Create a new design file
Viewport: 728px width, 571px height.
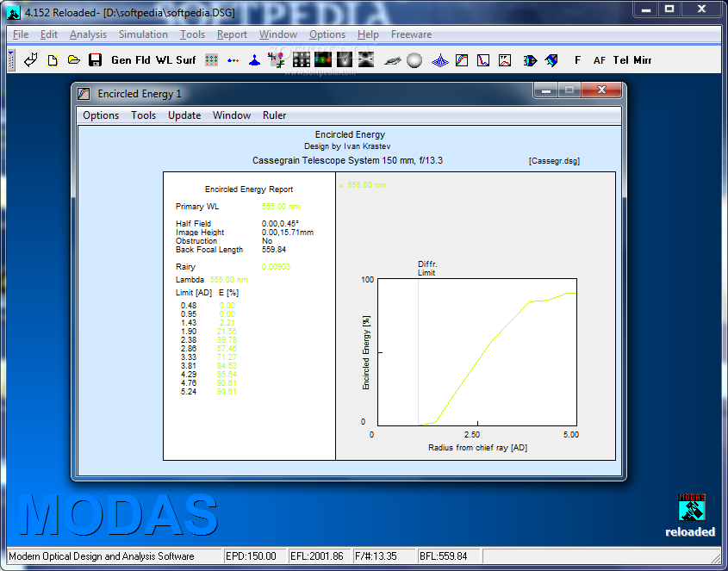(53, 60)
